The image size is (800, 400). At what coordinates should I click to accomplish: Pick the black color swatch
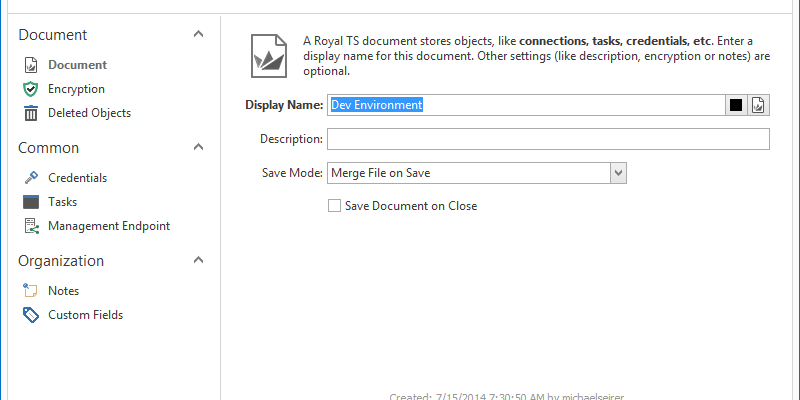click(736, 105)
